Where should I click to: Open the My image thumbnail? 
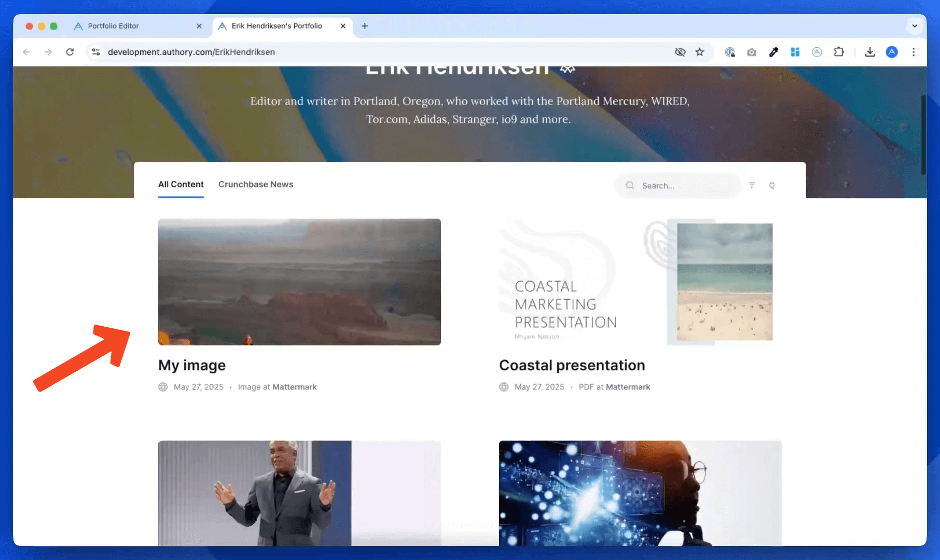pyautogui.click(x=299, y=282)
